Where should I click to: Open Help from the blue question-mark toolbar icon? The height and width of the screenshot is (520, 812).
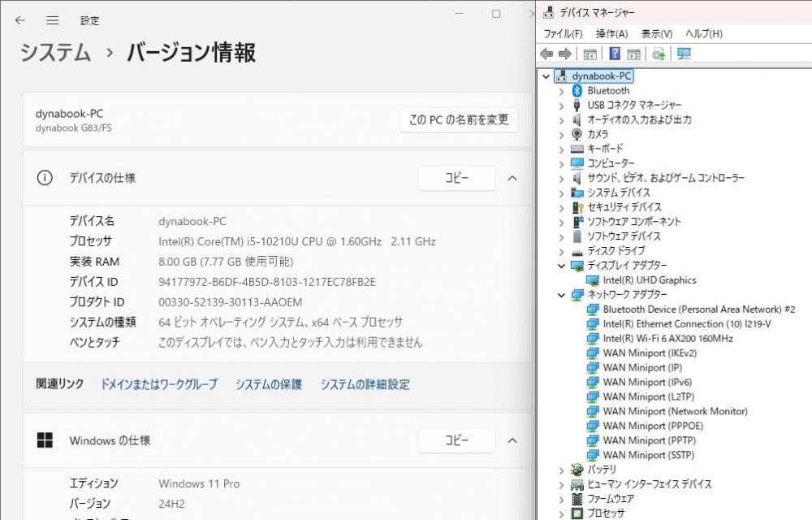coord(615,54)
